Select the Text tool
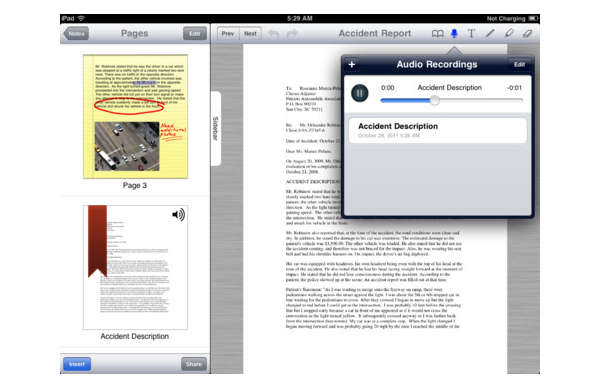Viewport: 600px width, 387px height. click(x=471, y=34)
